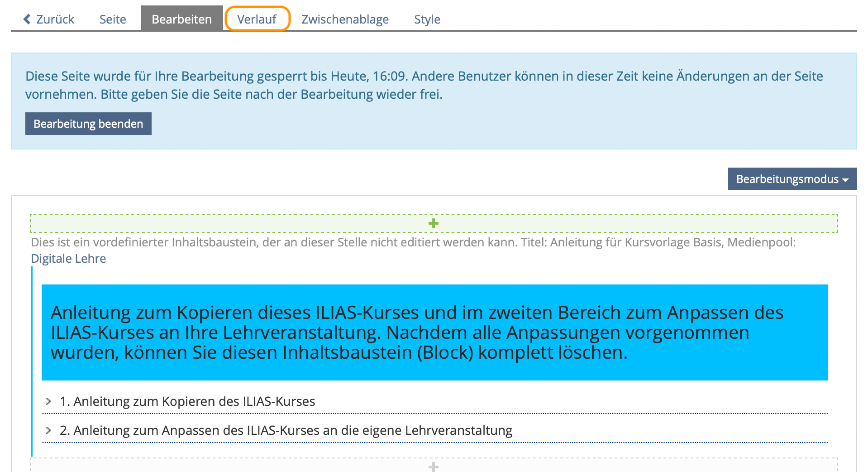Go back via the Zurück tab
Image resolution: width=868 pixels, height=472 pixels.
(x=48, y=19)
